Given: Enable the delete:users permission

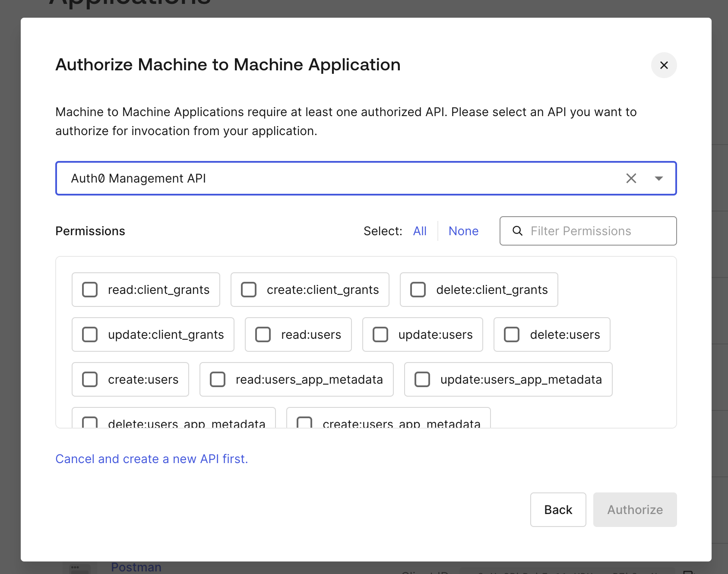Looking at the screenshot, I should (512, 334).
